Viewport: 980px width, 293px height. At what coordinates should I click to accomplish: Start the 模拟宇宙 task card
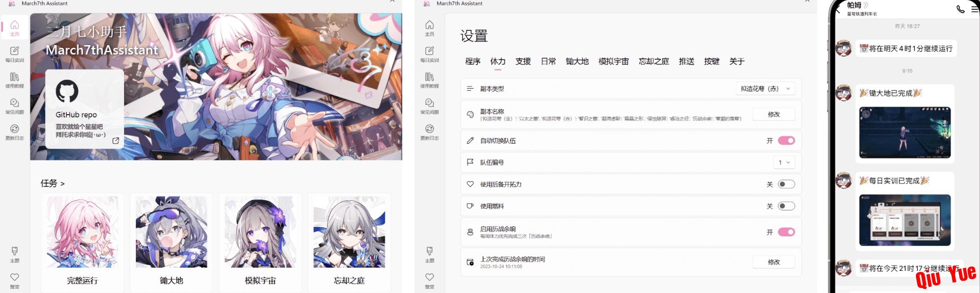tap(260, 243)
